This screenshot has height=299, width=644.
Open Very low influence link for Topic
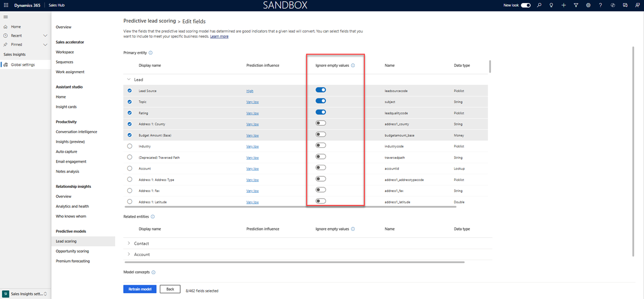point(252,102)
